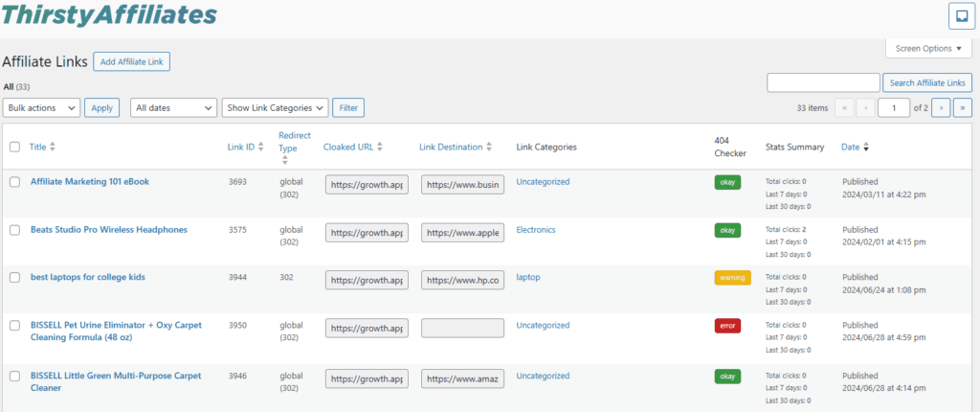This screenshot has height=412, width=980.
Task: Open BISSELL Pet Urine Eliminator title link
Action: (x=116, y=331)
